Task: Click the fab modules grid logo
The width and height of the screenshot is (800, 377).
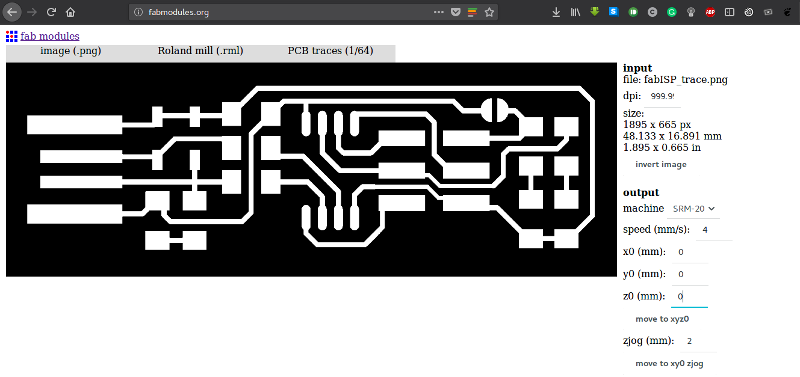Action: (x=12, y=36)
